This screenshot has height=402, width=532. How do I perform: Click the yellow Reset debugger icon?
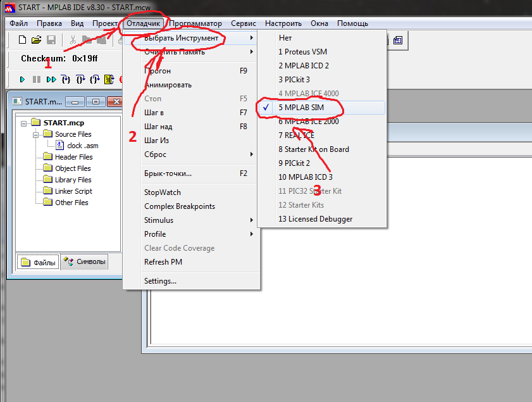click(x=109, y=79)
